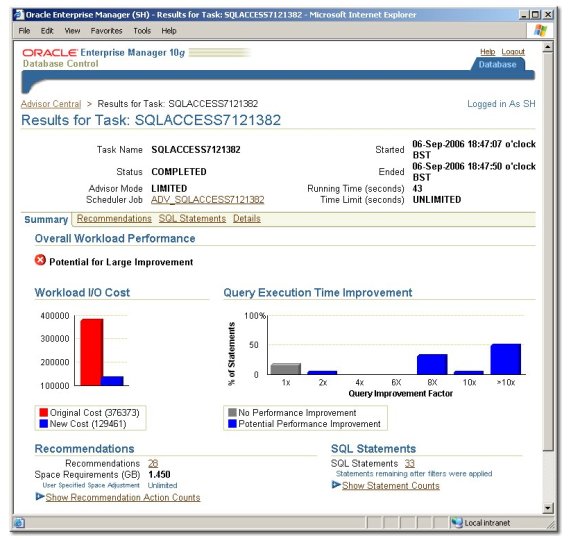Click the Internet Explorer title bar icon
This screenshot has width=573, height=540.
[19, 15]
